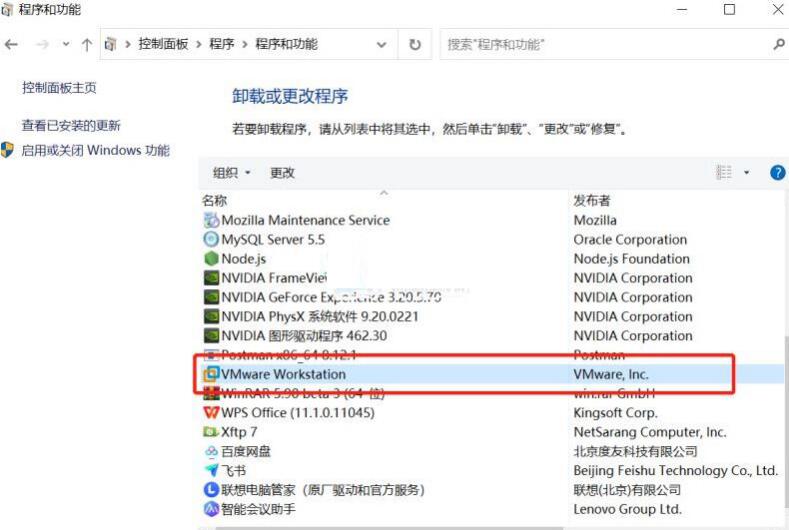Viewport: 789px width, 530px height.
Task: Click publisher text Kingsoft Corp.
Action: (615, 413)
